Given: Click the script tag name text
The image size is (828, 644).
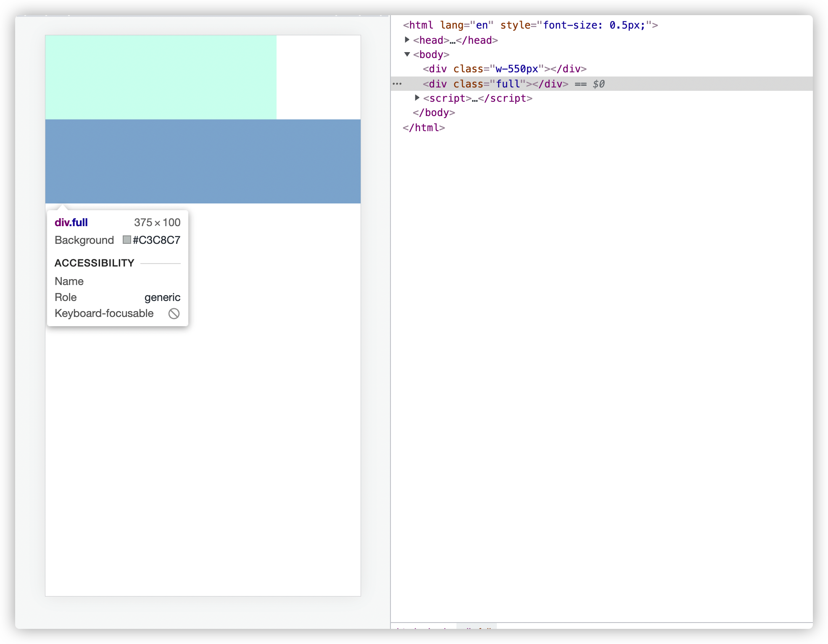Looking at the screenshot, I should (x=447, y=98).
